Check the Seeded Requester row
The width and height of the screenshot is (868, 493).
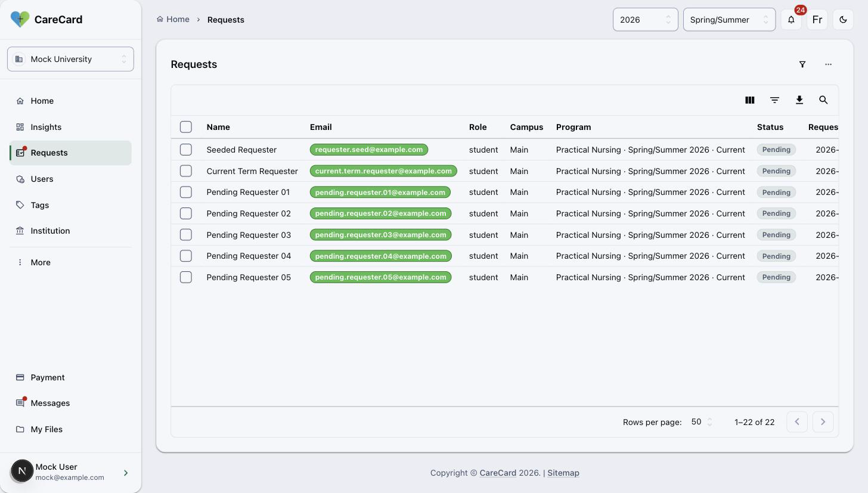(186, 150)
